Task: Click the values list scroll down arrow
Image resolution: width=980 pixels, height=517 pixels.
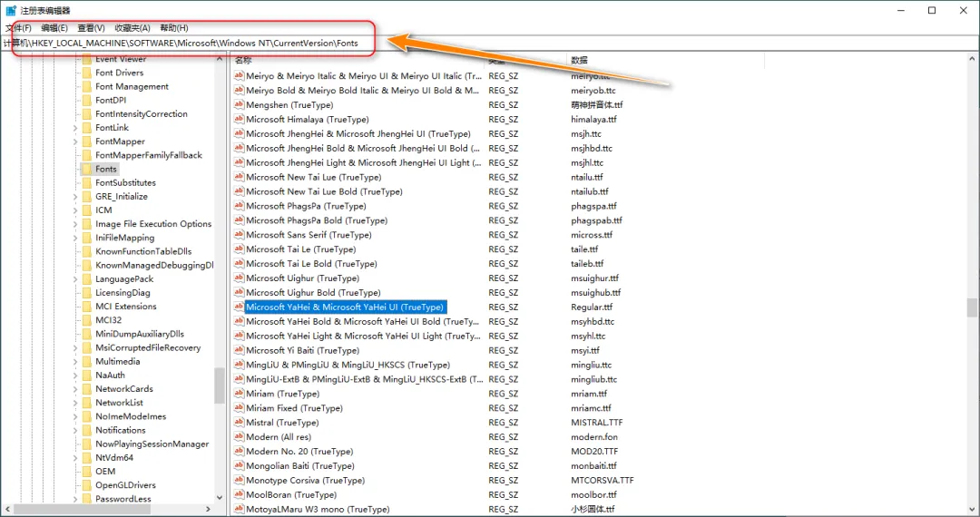Action: [x=972, y=509]
